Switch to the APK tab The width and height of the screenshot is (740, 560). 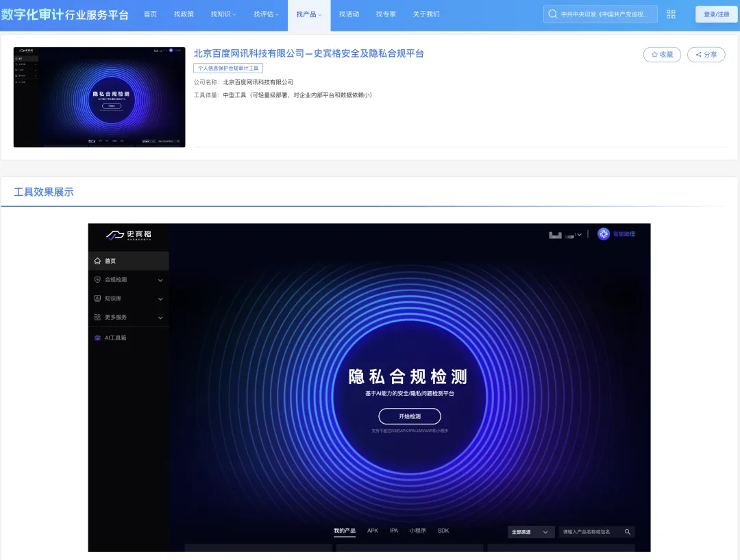coord(373,531)
